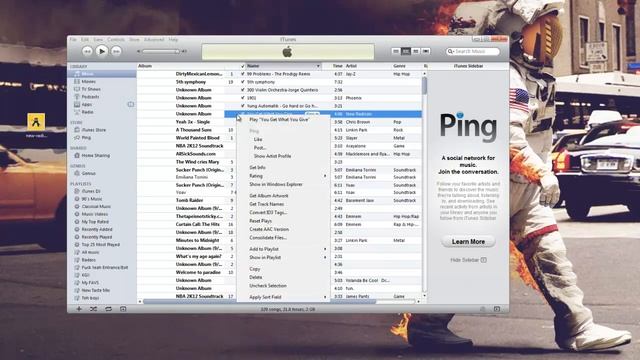
Task: Click the previous track rewind button
Action: click(x=87, y=51)
